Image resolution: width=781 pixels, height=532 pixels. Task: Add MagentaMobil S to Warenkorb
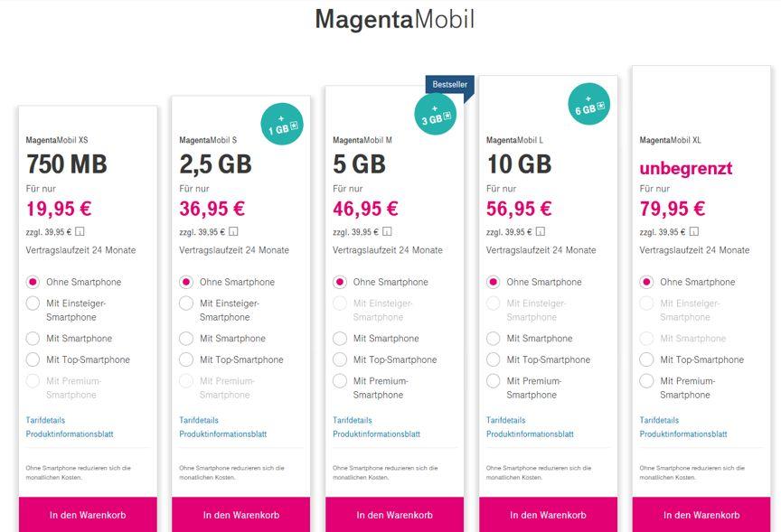[241, 515]
